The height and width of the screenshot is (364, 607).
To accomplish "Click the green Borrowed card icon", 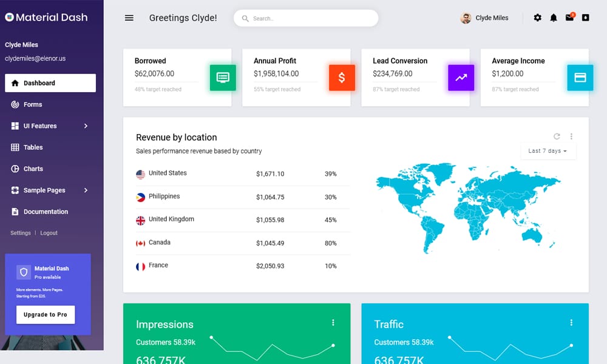I will tap(222, 78).
